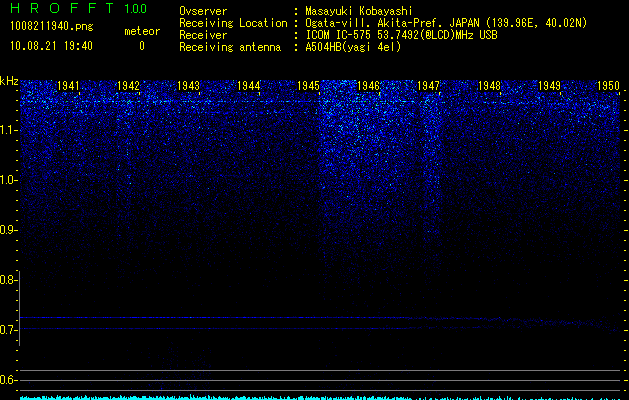629x400 pixels.
Task: Click the A504HB(yagi 4el) antenna text
Action: coord(353,47)
